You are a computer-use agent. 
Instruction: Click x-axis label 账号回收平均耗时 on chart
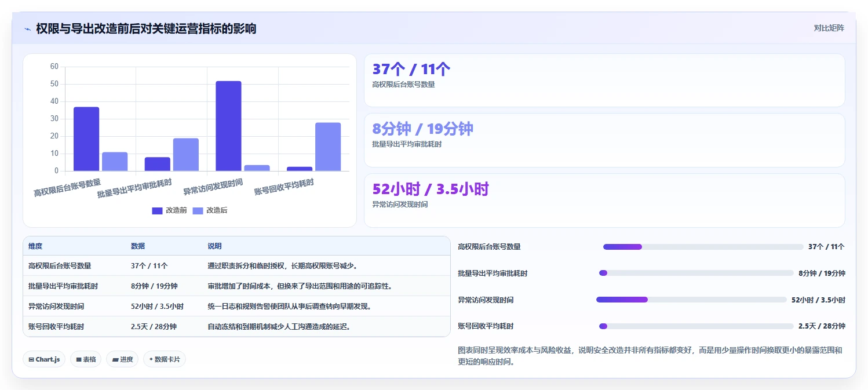(x=285, y=187)
